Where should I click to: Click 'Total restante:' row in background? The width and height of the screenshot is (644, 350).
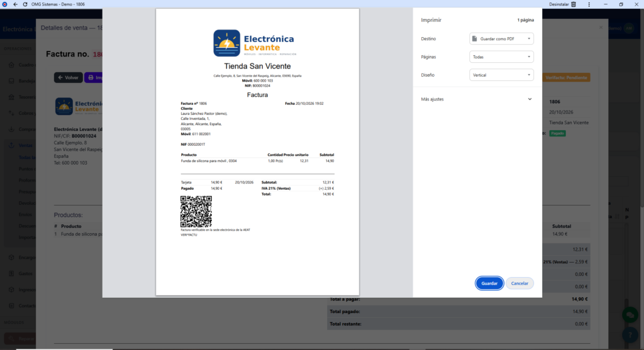458,324
